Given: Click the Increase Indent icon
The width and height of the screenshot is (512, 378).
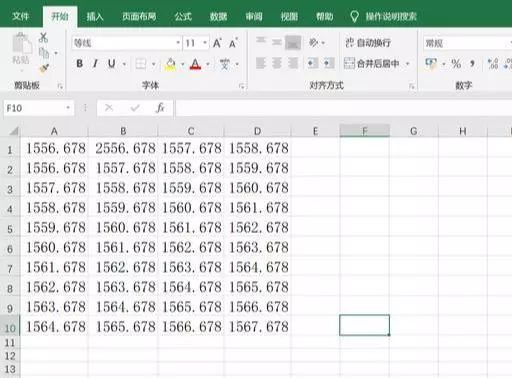Looking at the screenshot, I should [x=329, y=63].
